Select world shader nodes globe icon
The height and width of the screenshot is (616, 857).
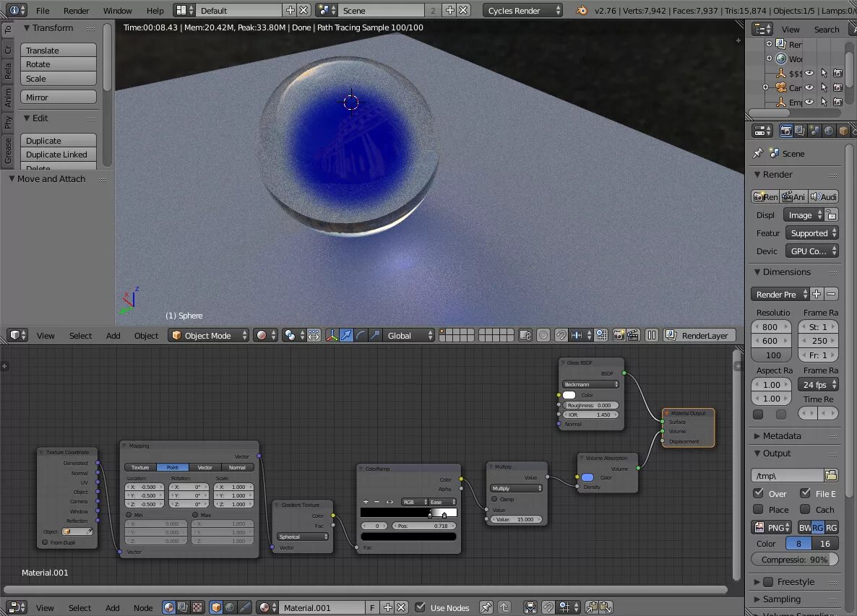[x=231, y=607]
